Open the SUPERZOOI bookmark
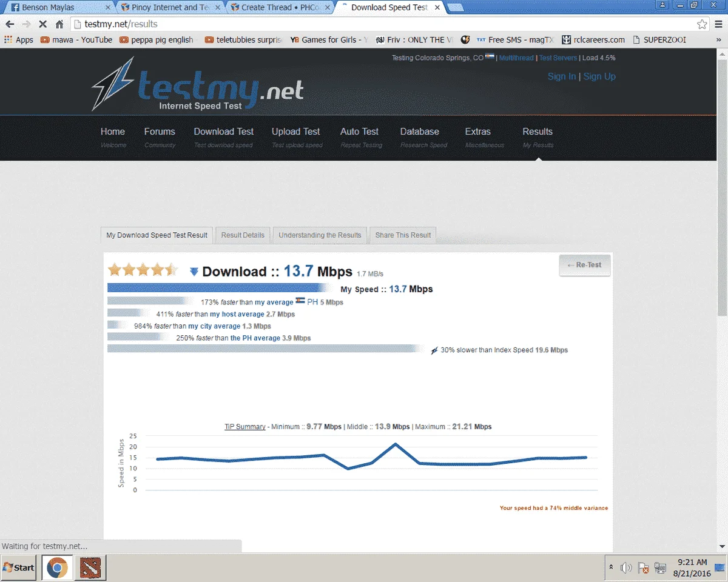The height and width of the screenshot is (582, 728). (659, 39)
